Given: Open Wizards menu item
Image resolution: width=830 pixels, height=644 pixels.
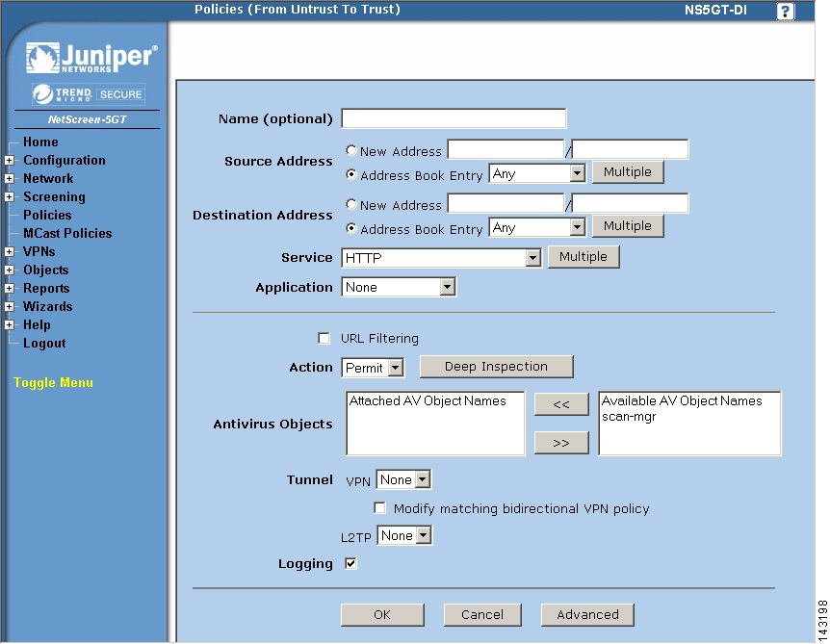Looking at the screenshot, I should [47, 307].
